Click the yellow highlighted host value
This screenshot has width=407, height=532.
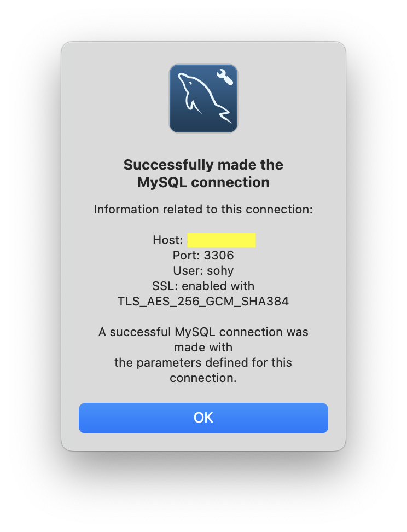point(222,240)
